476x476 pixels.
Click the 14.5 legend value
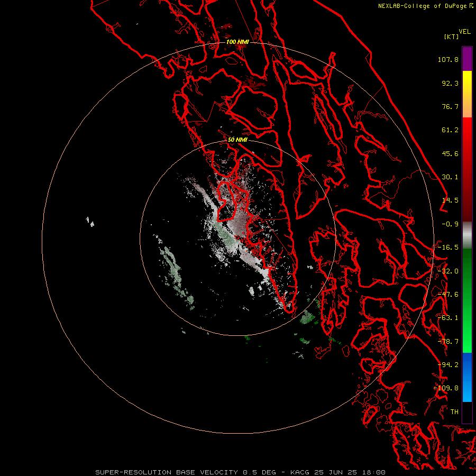(x=450, y=200)
